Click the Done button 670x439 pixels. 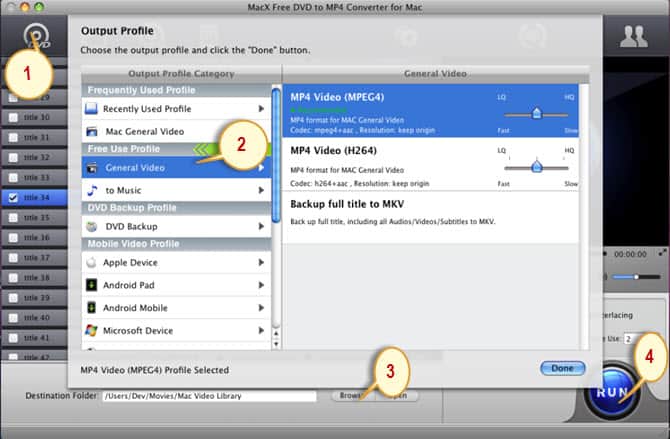pos(562,368)
